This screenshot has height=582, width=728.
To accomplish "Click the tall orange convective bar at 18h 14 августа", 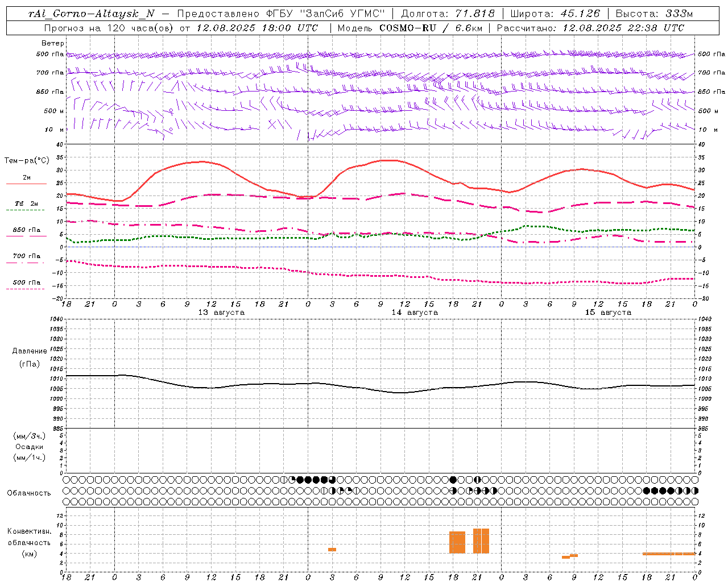I will (x=457, y=542).
